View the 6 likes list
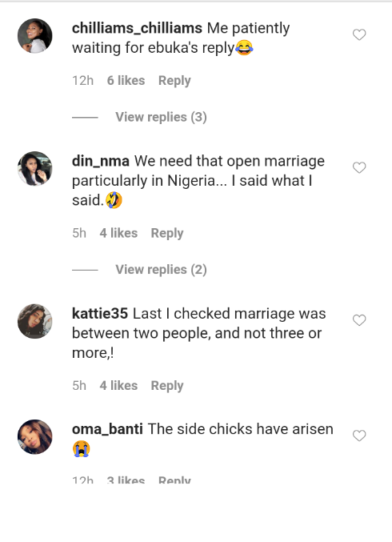Image resolution: width=392 pixels, height=542 pixels. [x=126, y=81]
